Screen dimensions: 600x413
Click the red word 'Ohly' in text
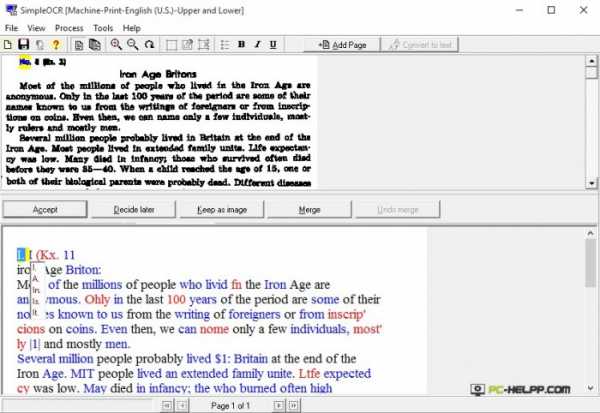coord(97,299)
